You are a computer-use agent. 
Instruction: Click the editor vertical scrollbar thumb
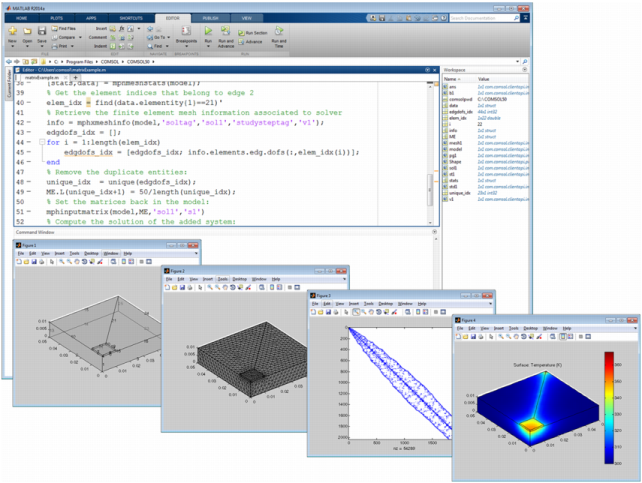pyautogui.click(x=430, y=190)
